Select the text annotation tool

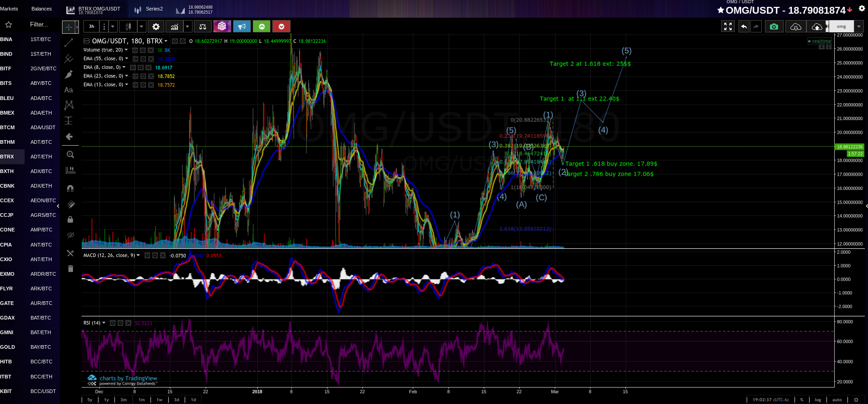coord(69,90)
